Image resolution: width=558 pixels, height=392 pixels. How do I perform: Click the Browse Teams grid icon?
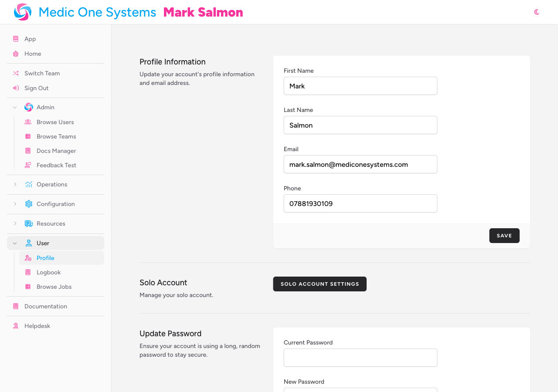point(27,136)
